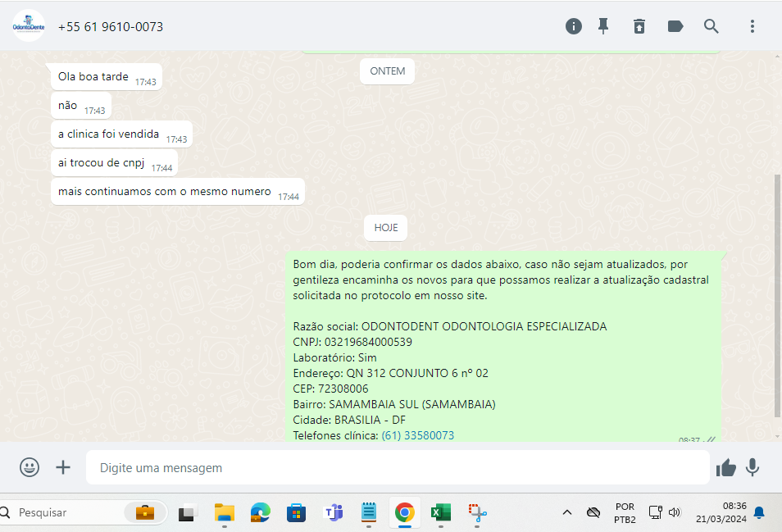This screenshot has height=532, width=782.
Task: Open Notepad from the taskbar
Action: tap(369, 512)
